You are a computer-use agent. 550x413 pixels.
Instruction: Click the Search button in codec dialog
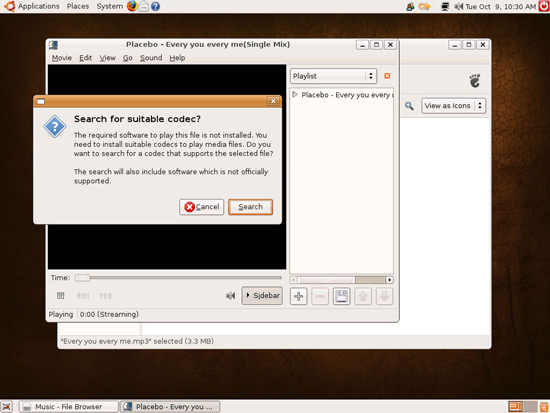tap(250, 207)
